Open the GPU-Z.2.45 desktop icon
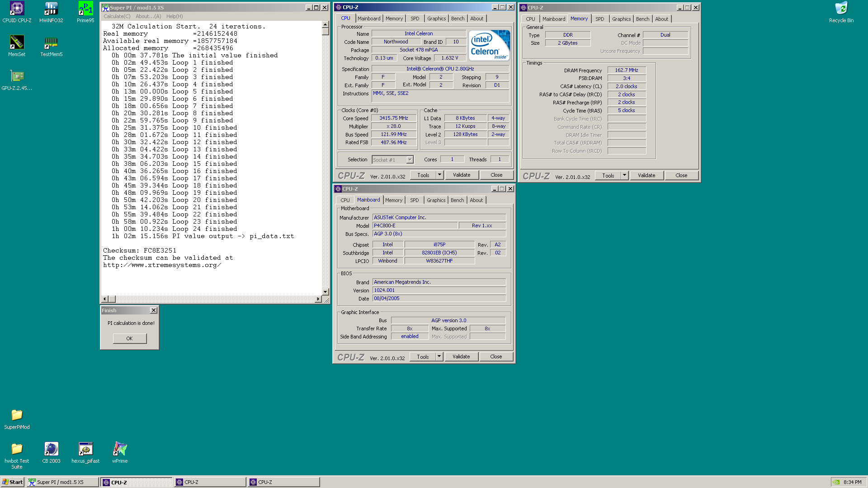The image size is (868, 488). tap(17, 80)
